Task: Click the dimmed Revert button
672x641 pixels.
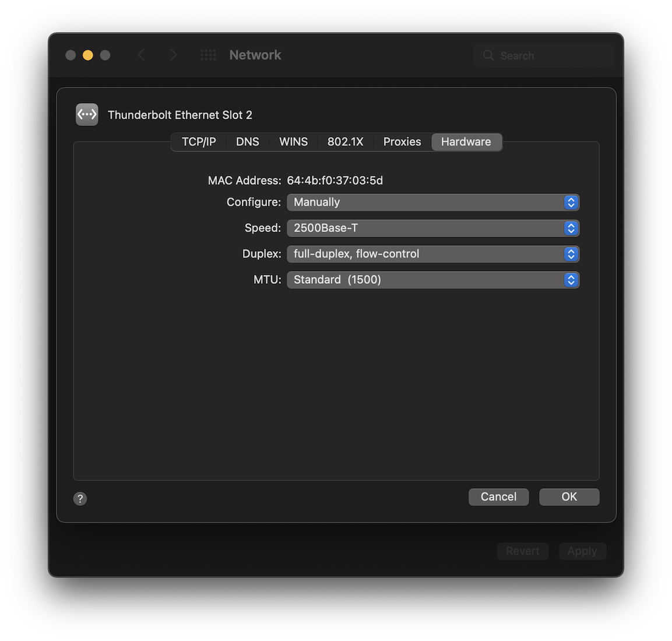Action: click(x=523, y=551)
